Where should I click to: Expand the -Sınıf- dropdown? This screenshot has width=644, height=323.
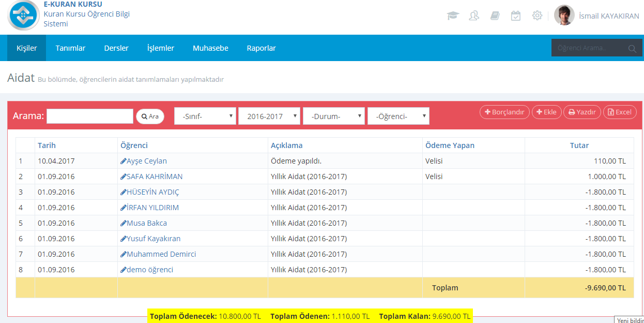click(205, 116)
